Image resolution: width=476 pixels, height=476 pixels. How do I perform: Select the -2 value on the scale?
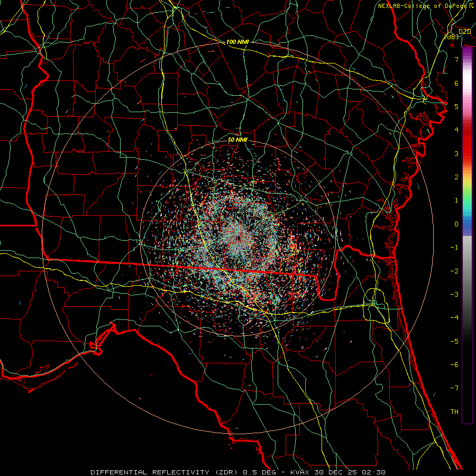[454, 271]
